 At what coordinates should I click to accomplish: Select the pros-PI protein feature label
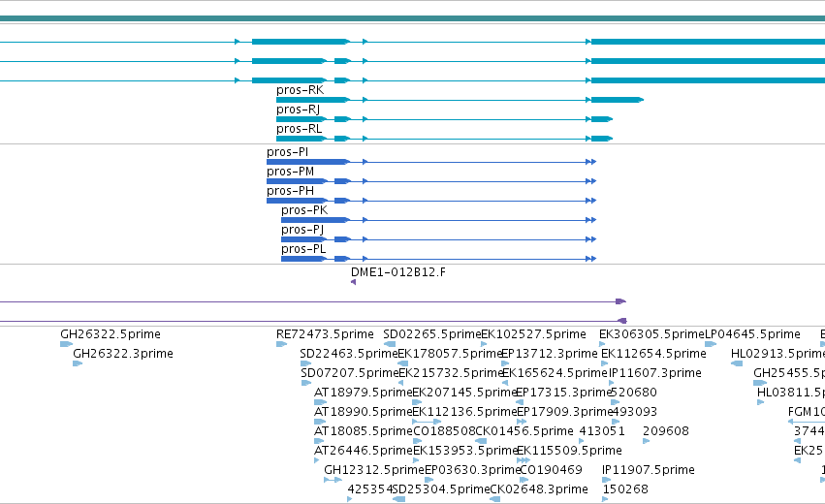(x=287, y=152)
